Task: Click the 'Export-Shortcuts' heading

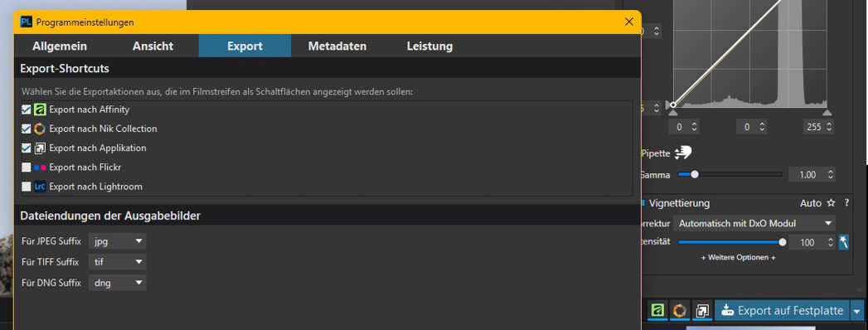Action: pyautogui.click(x=64, y=69)
